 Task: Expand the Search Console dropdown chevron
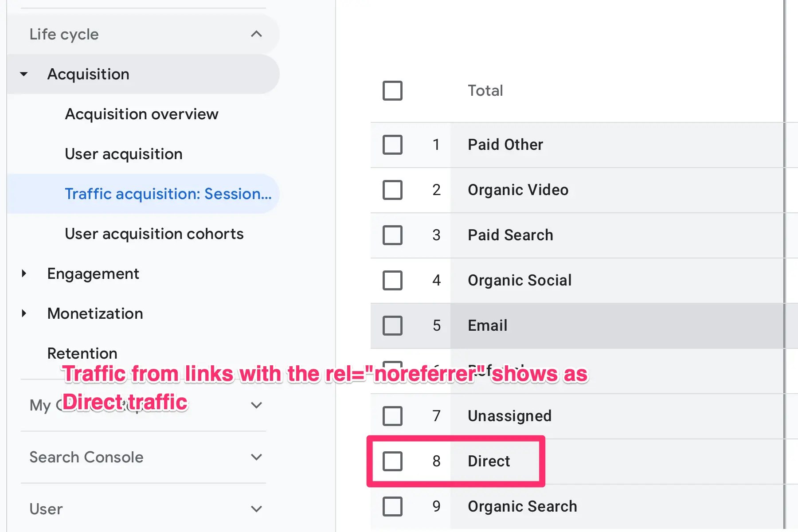pyautogui.click(x=256, y=457)
